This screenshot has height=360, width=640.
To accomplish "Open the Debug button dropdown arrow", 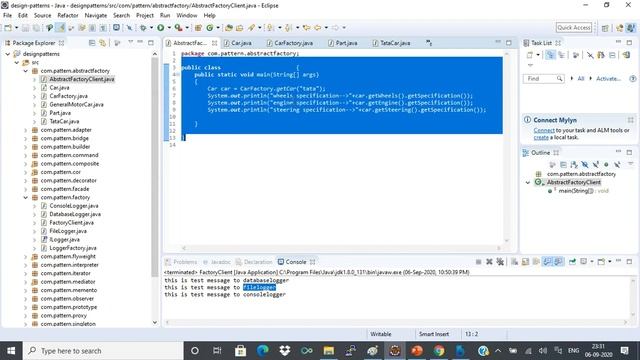I will tap(151, 28).
